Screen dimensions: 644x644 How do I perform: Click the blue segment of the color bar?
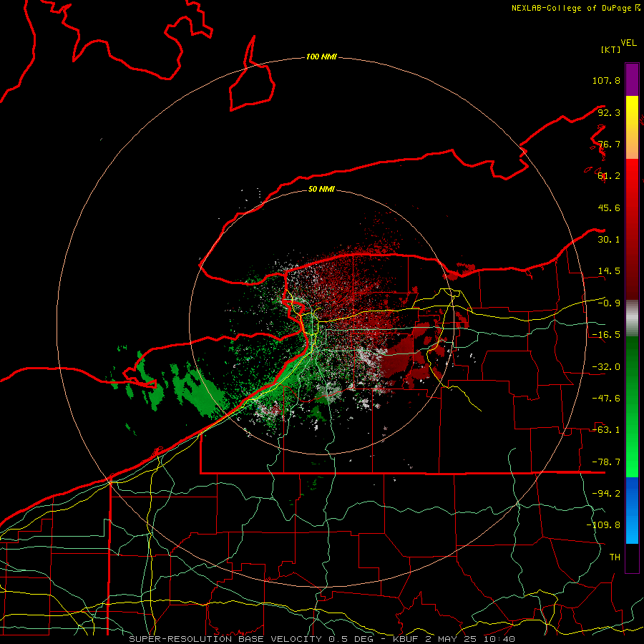pos(632,510)
